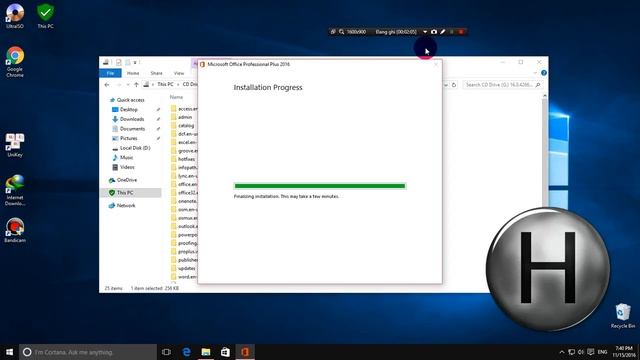The image size is (640, 360).
Task: Select the pencil draw icon in recorder bar
Action: click(442, 32)
